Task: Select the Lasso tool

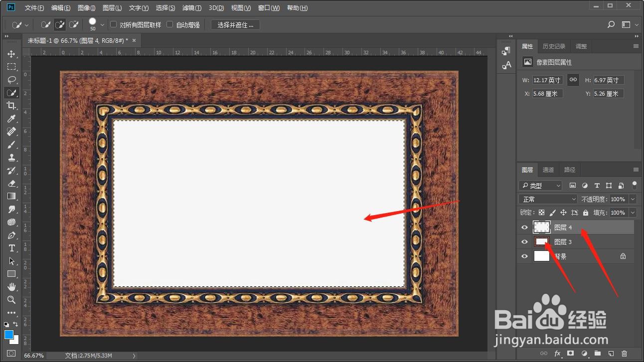Action: (11, 80)
